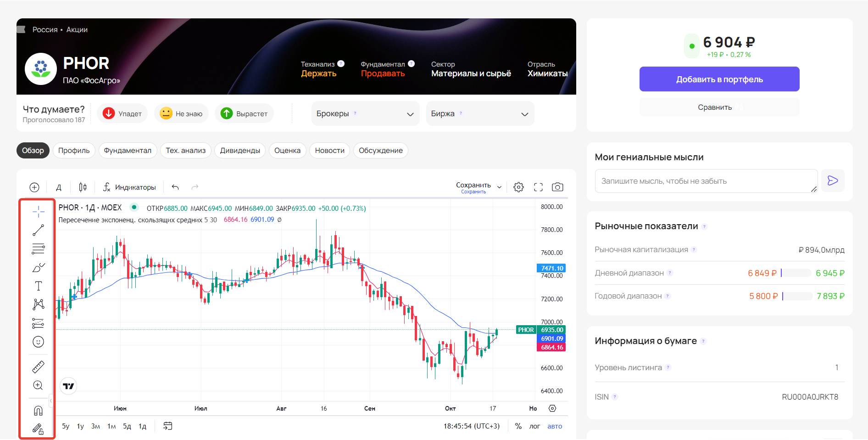Switch to the Профиль tab
868x440 pixels.
[x=74, y=151]
